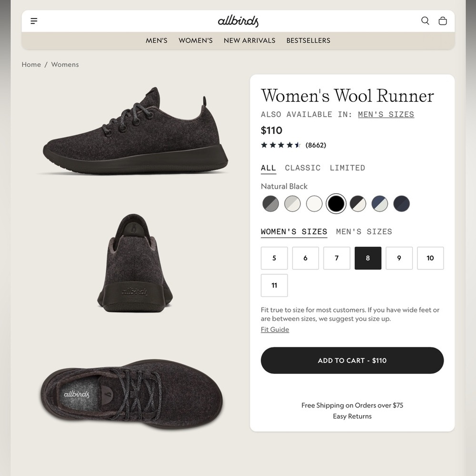Click the Womens breadcrumb link
Viewport: 476px width, 476px height.
(65, 64)
